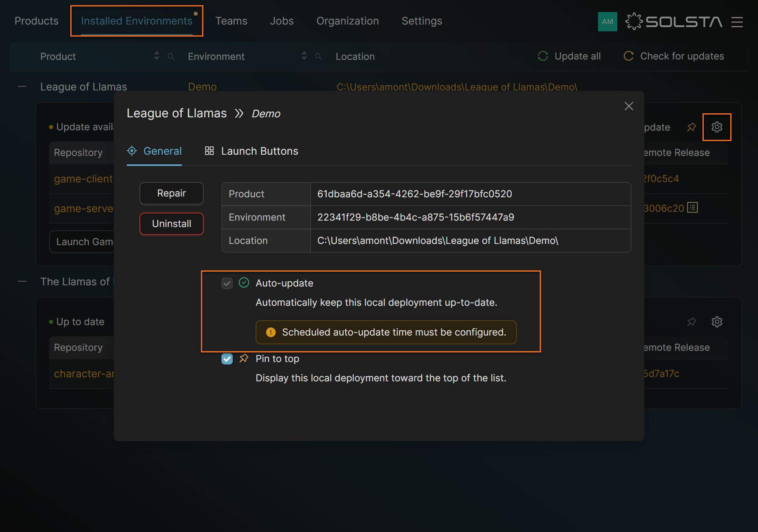Open the Teams tab
The width and height of the screenshot is (758, 532).
coord(231,21)
